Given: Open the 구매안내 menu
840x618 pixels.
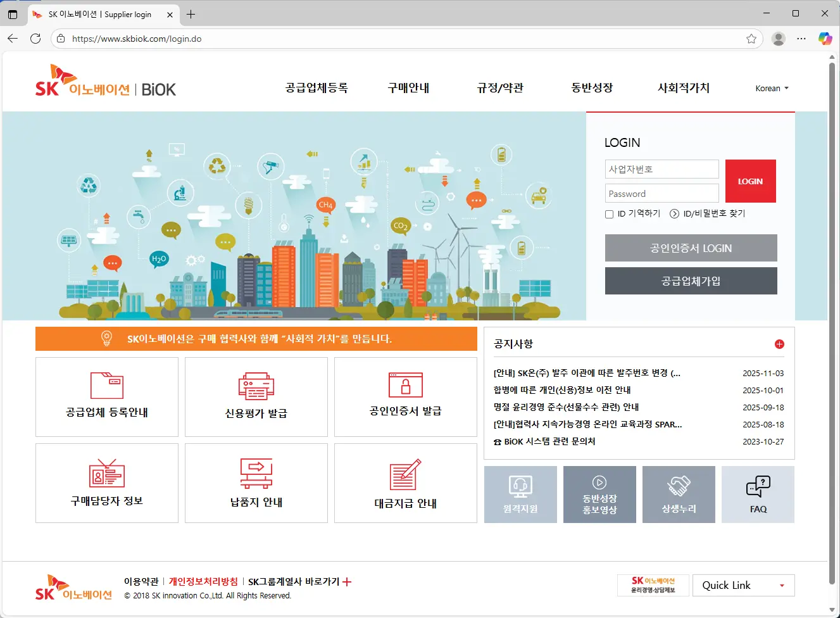Looking at the screenshot, I should point(408,88).
